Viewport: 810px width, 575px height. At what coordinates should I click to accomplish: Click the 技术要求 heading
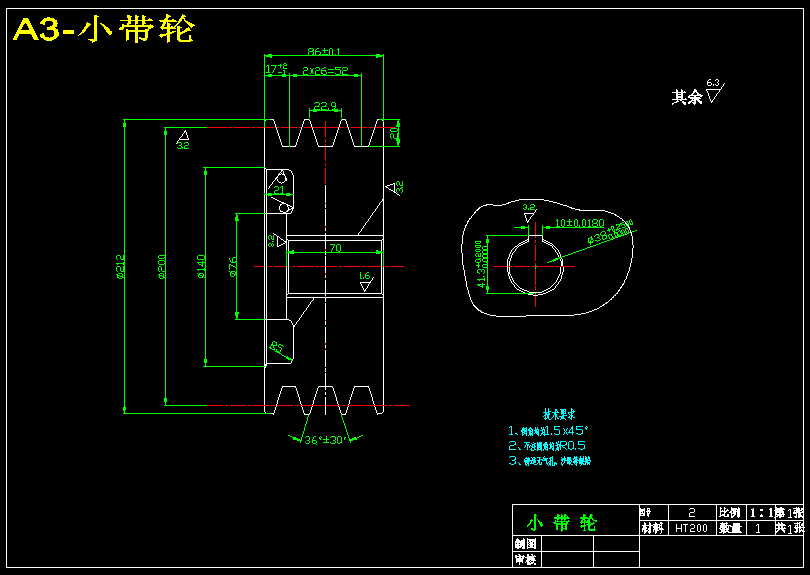pos(559,414)
